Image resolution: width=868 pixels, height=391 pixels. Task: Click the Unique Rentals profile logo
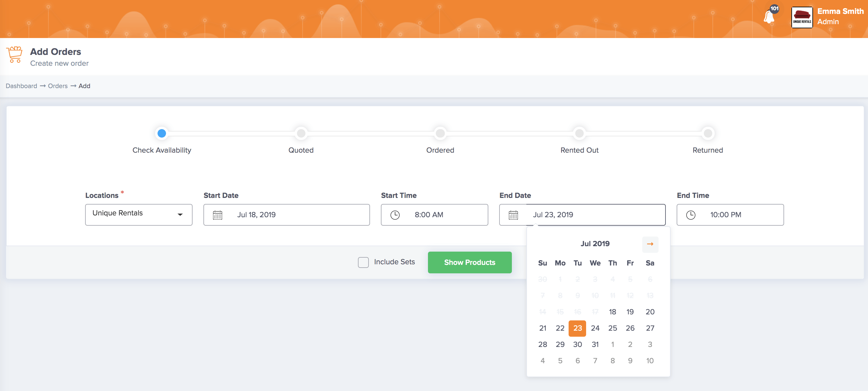[802, 17]
